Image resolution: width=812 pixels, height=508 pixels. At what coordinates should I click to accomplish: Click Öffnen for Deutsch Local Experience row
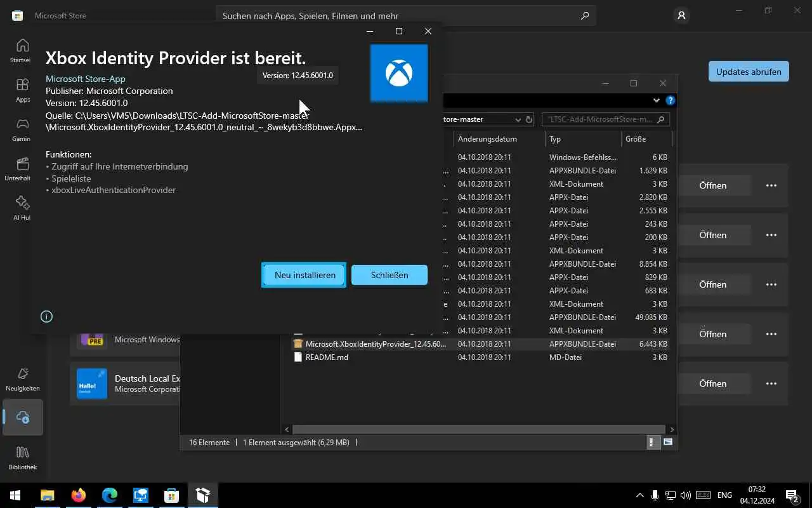click(x=712, y=384)
